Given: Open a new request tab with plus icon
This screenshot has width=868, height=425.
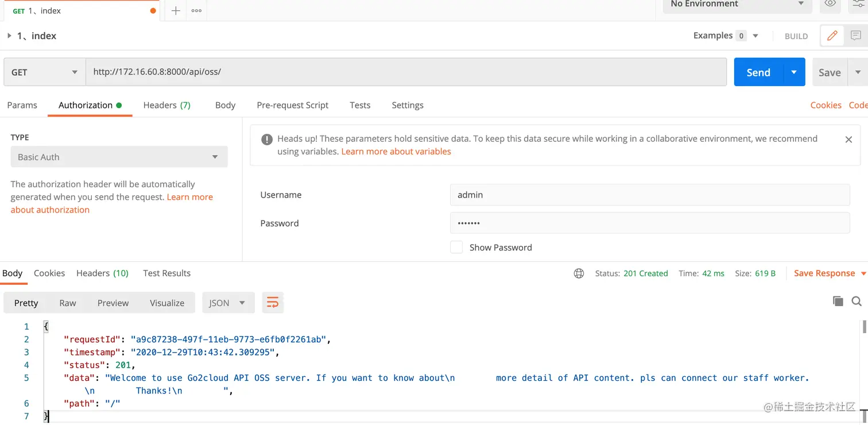Looking at the screenshot, I should (x=176, y=10).
